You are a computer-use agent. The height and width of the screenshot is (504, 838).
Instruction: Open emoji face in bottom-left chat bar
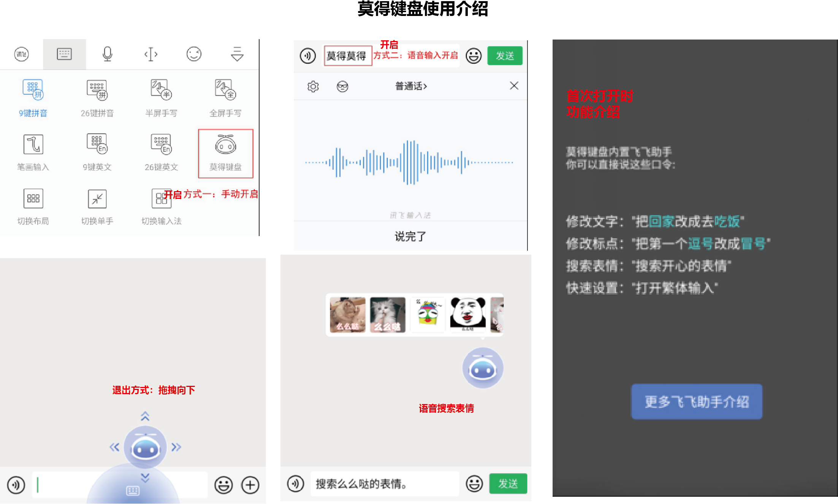coord(223,485)
